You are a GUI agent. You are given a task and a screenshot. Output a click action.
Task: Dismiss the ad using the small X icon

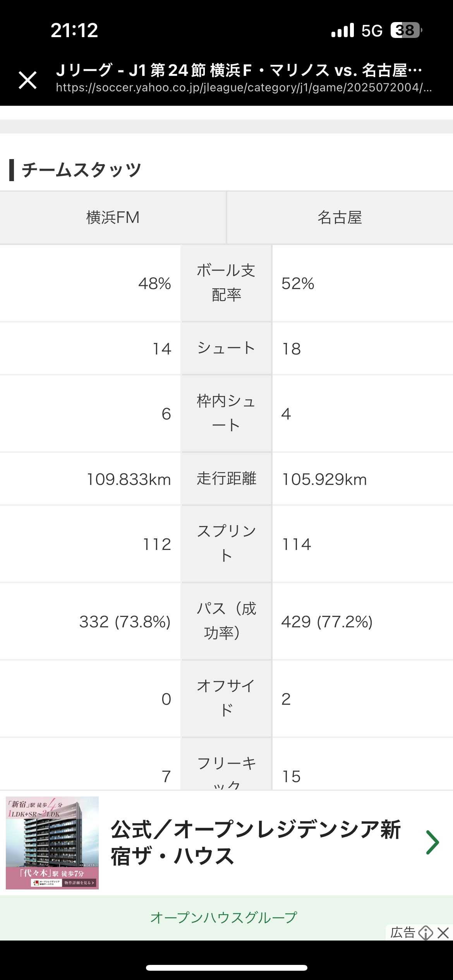[x=443, y=932]
